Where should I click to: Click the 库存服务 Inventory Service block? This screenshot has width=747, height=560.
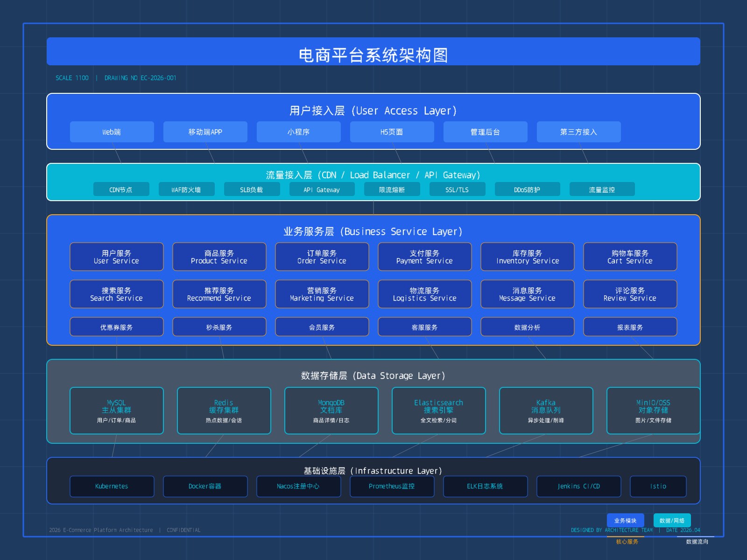(528, 257)
